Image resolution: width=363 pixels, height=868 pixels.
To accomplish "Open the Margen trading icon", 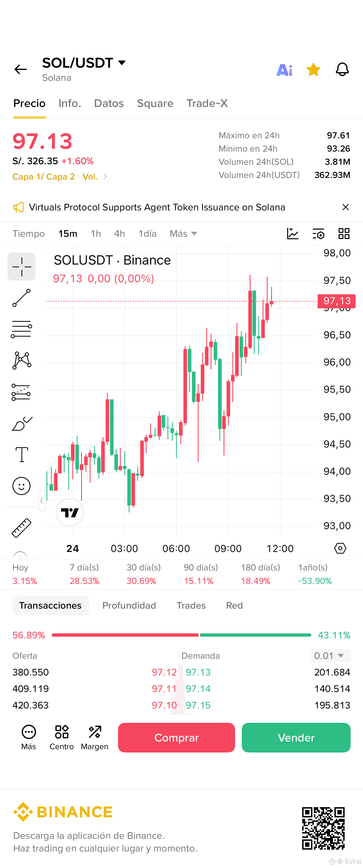I will 95,737.
